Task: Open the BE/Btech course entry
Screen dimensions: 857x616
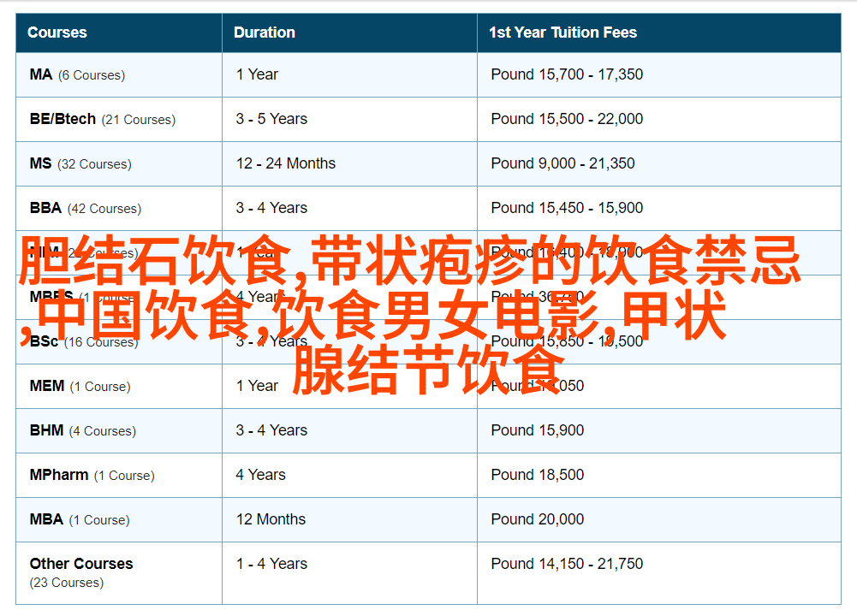Action: [62, 119]
